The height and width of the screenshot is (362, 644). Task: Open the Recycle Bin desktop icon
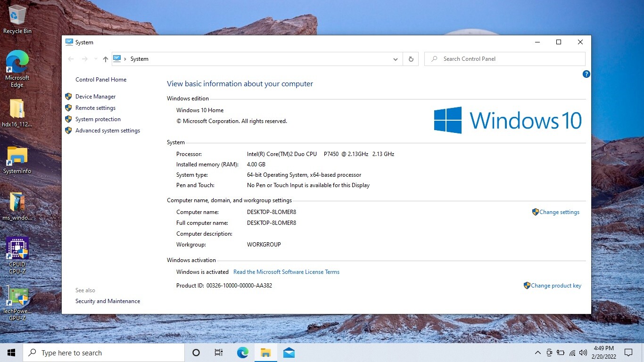click(x=17, y=20)
